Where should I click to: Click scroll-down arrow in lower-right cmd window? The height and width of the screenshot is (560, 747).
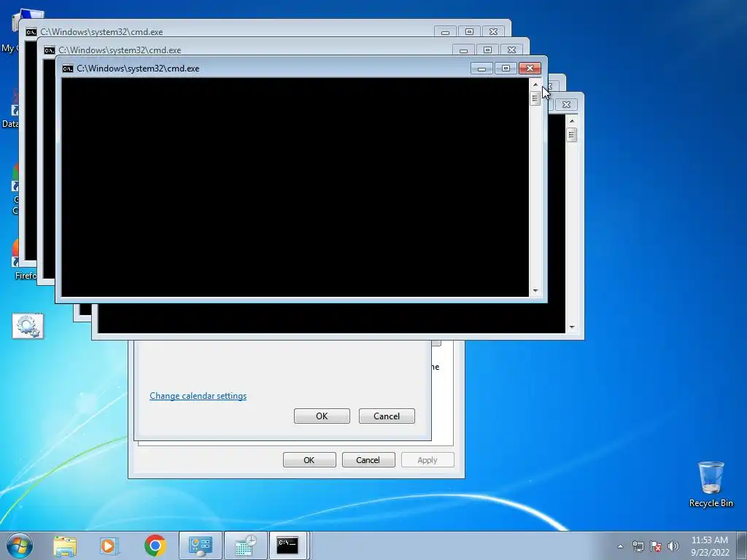click(572, 327)
